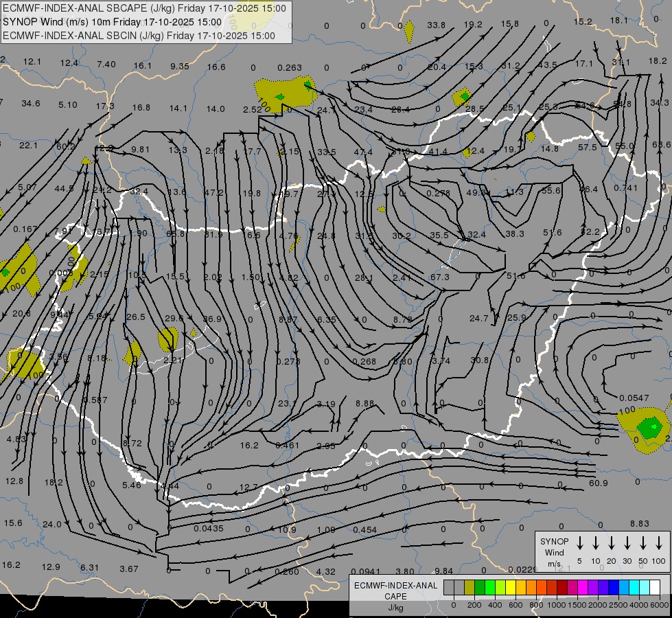Click the map value 30.8
This screenshot has height=618, width=672.
click(x=479, y=360)
